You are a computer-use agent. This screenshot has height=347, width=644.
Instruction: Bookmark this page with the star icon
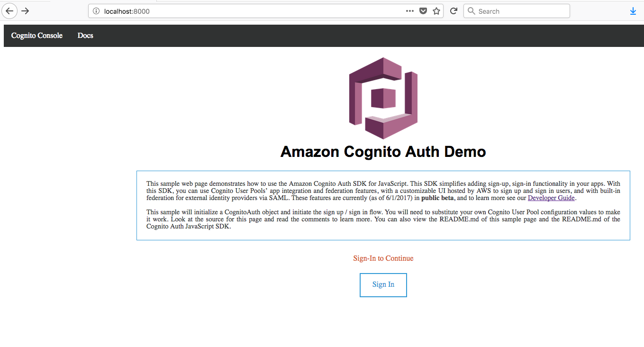[436, 11]
